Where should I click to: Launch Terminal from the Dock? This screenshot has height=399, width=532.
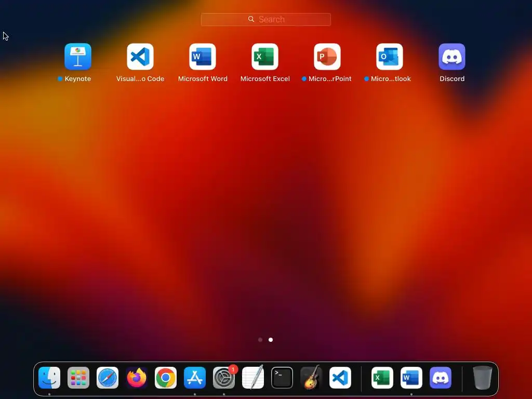(x=282, y=378)
